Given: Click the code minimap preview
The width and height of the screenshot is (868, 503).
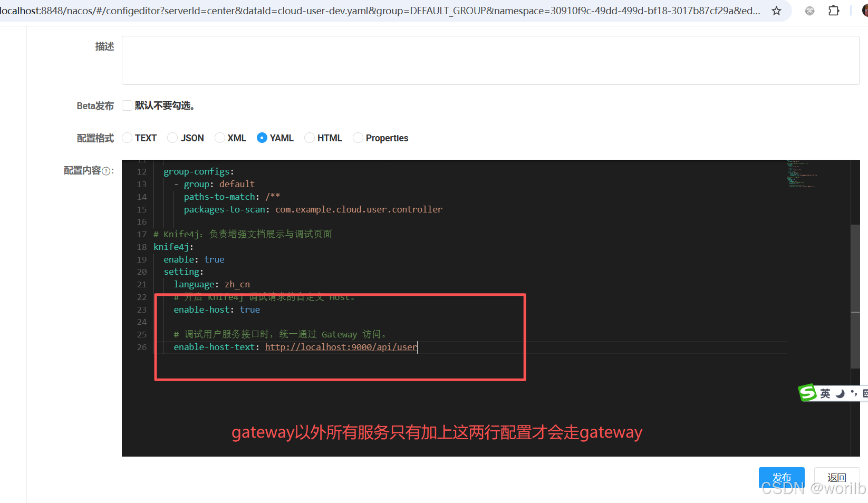Looking at the screenshot, I should [x=802, y=174].
